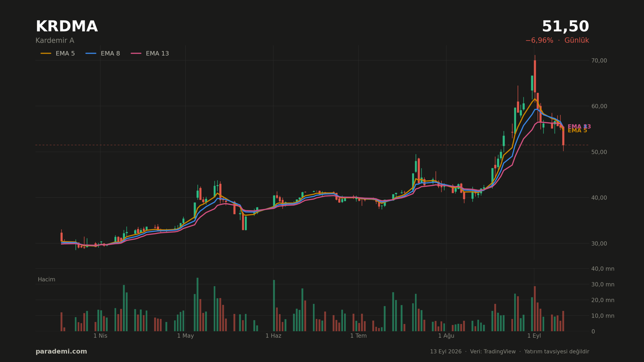The image size is (644, 362).
Task: Click the 40,00 price axis label
Action: coord(599,198)
